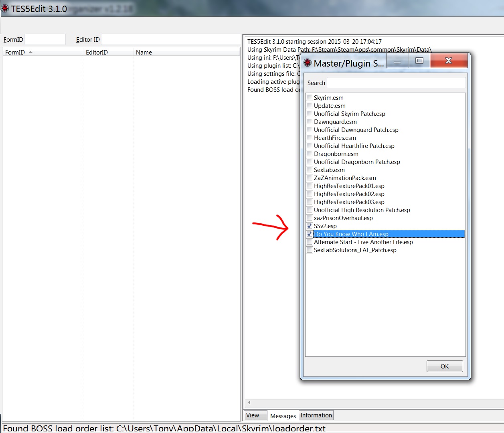Open the Information tab

pos(316,415)
